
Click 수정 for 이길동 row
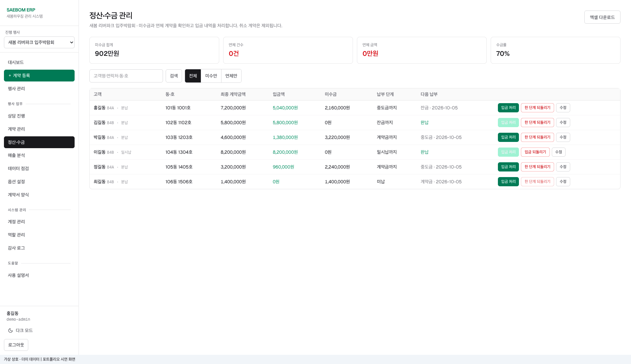pos(558,152)
